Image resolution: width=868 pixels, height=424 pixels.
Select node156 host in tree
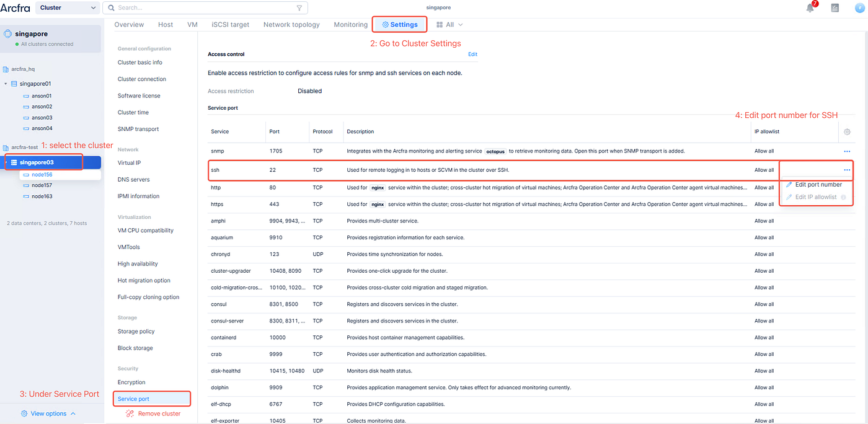coord(42,175)
